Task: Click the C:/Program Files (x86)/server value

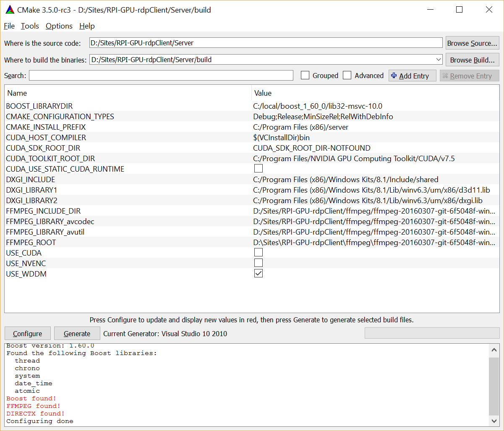Action: (300, 127)
